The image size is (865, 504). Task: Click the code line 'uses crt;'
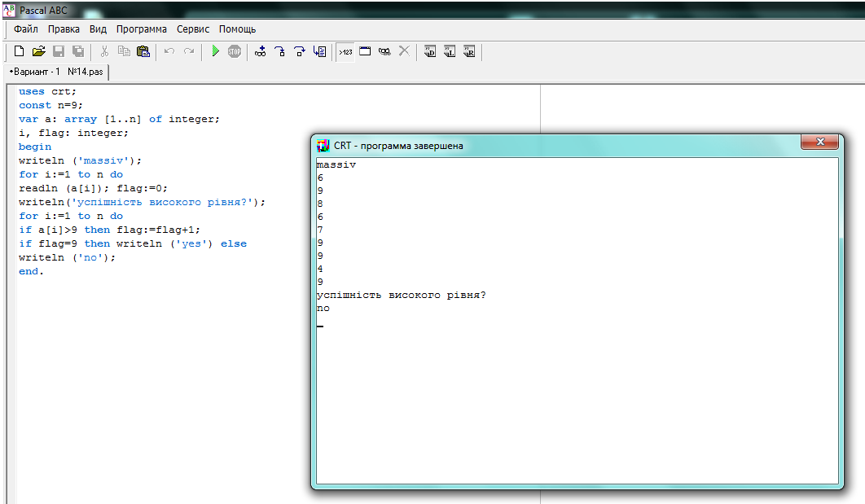(47, 91)
